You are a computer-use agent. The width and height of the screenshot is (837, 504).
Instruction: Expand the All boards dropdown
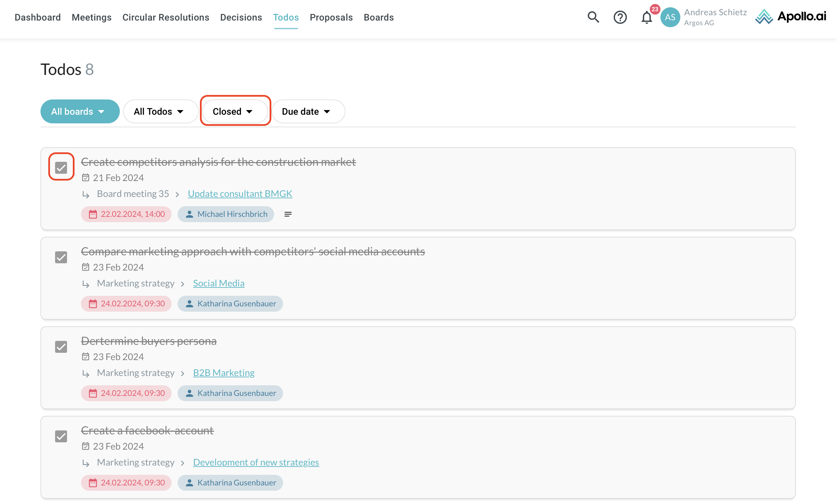point(80,111)
